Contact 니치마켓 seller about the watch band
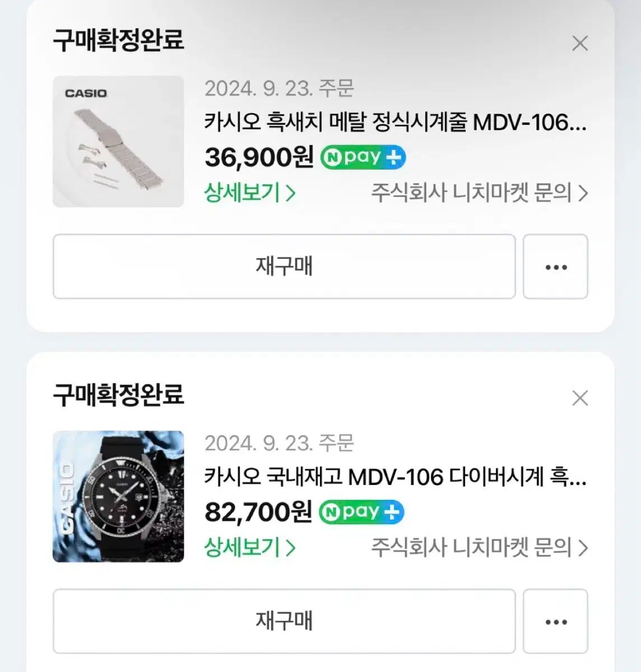The width and height of the screenshot is (641, 672). (x=479, y=193)
